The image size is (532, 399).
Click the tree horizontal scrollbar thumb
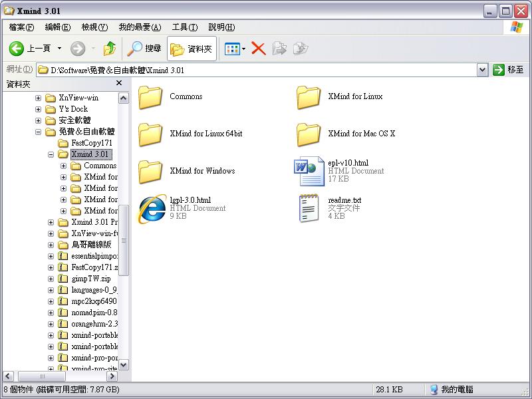pos(42,376)
